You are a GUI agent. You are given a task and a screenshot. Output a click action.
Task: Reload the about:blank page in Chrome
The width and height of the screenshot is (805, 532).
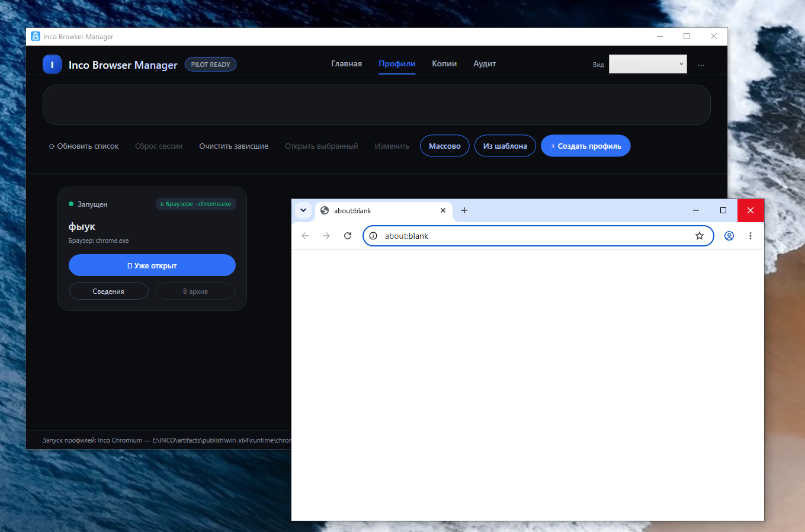coord(348,236)
